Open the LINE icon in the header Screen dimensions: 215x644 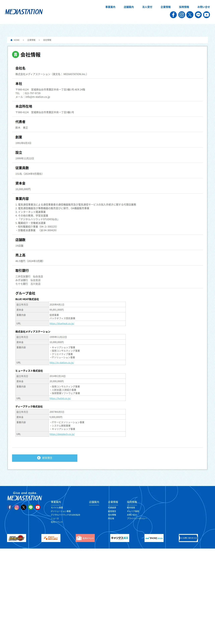[x=198, y=15]
